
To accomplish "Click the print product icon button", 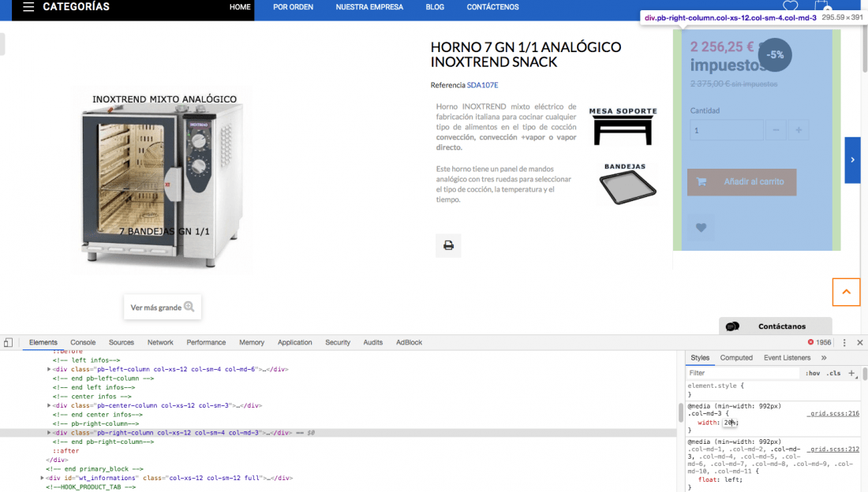I will [x=448, y=245].
